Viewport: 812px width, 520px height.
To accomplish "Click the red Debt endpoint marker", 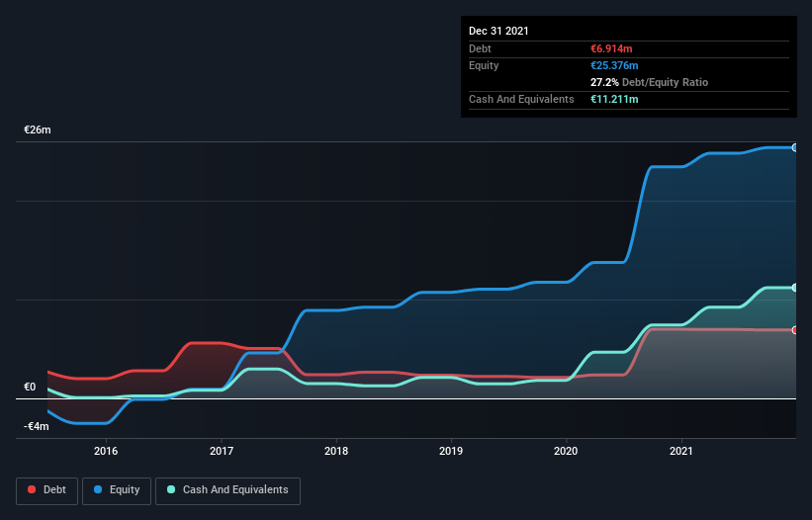I will click(795, 330).
